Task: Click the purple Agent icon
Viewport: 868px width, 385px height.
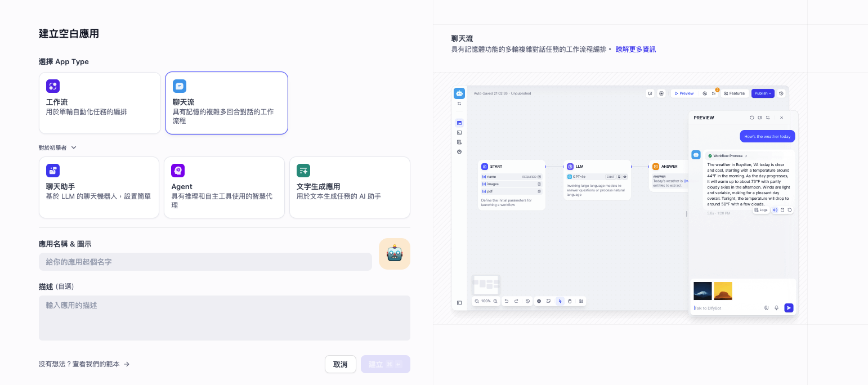Action: [x=178, y=171]
